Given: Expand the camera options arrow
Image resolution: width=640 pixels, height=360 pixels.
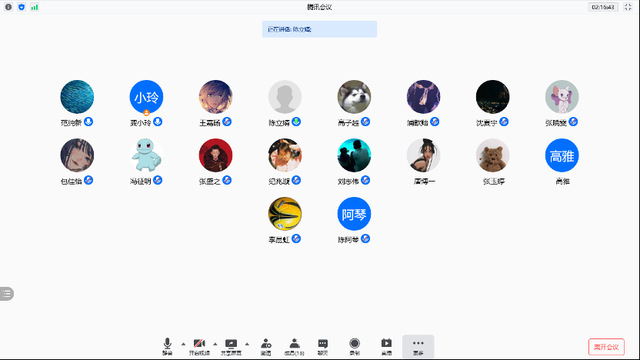Looking at the screenshot, I should [215, 344].
